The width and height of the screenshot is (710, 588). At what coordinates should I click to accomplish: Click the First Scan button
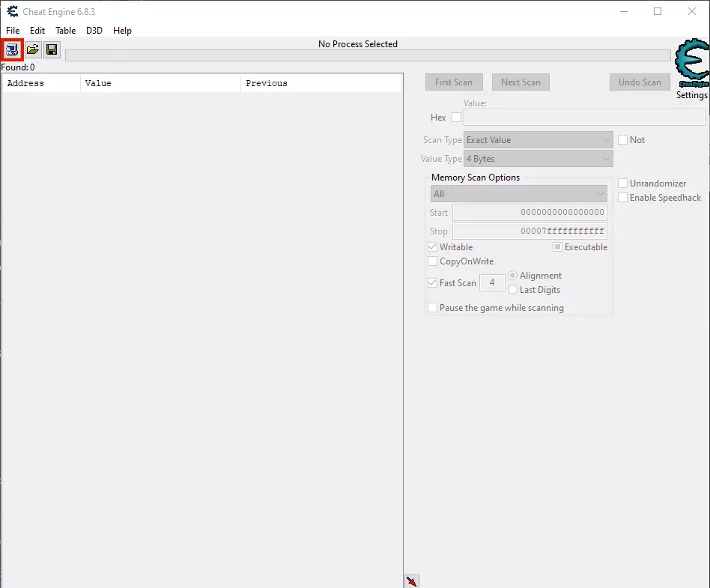(x=454, y=82)
